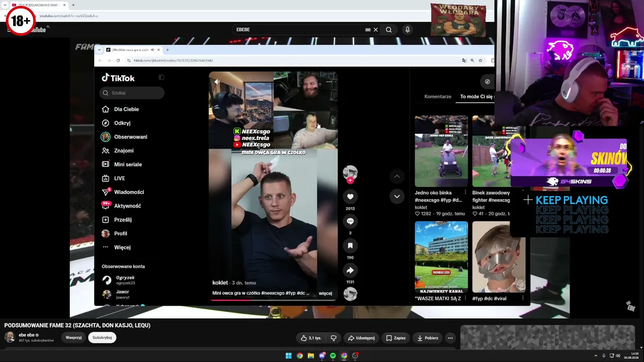Seek using the TikTok video progress bar
Screen dimensions: 644x362
pyautogui.click(x=273, y=300)
